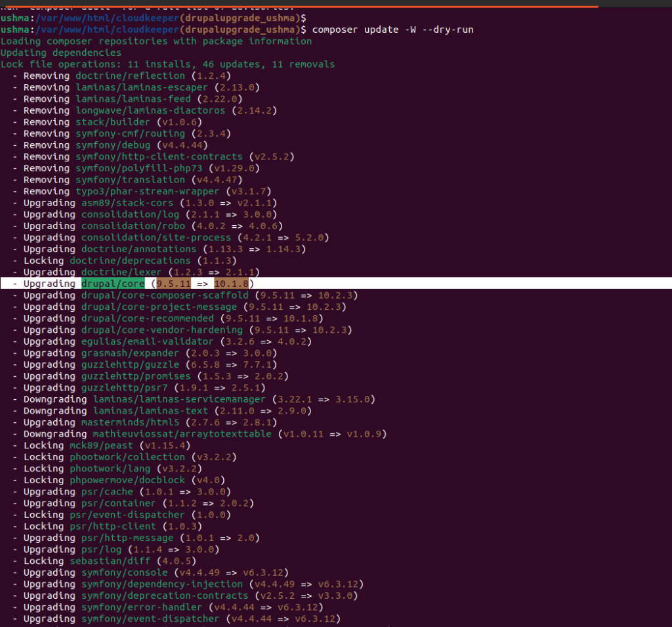Viewport: 672px width, 627px height.
Task: Click the 'Loading composer repositories' message
Action: pos(156,41)
